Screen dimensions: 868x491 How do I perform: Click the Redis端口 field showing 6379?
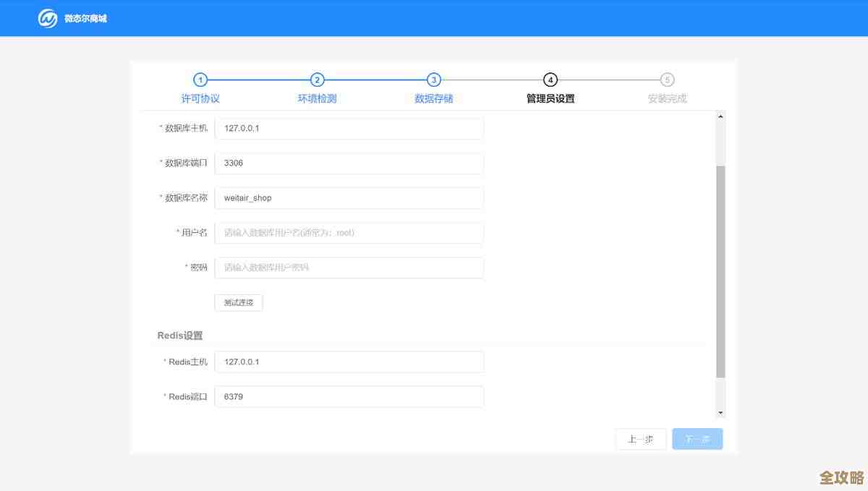point(349,396)
